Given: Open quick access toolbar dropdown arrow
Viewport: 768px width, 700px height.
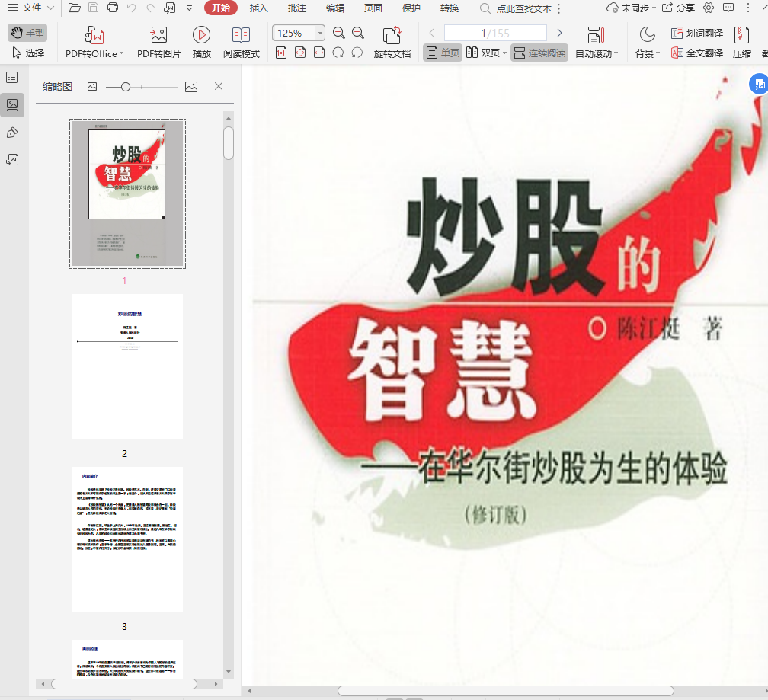Looking at the screenshot, I should click(190, 8).
